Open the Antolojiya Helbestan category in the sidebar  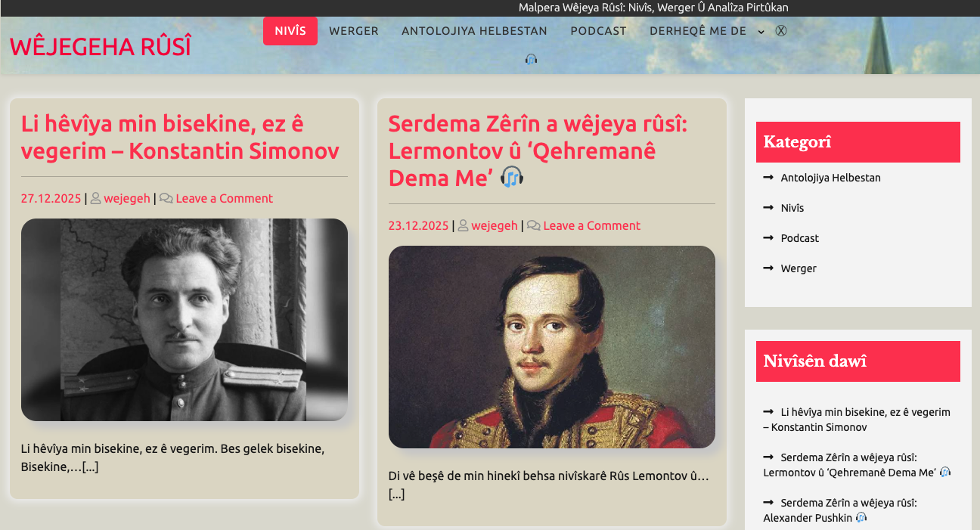[x=831, y=178]
